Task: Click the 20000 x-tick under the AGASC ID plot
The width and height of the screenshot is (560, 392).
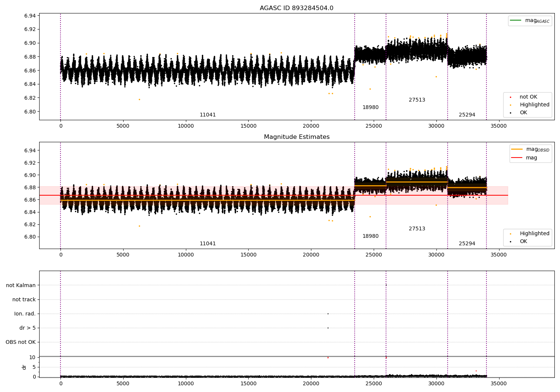Action: coord(311,126)
